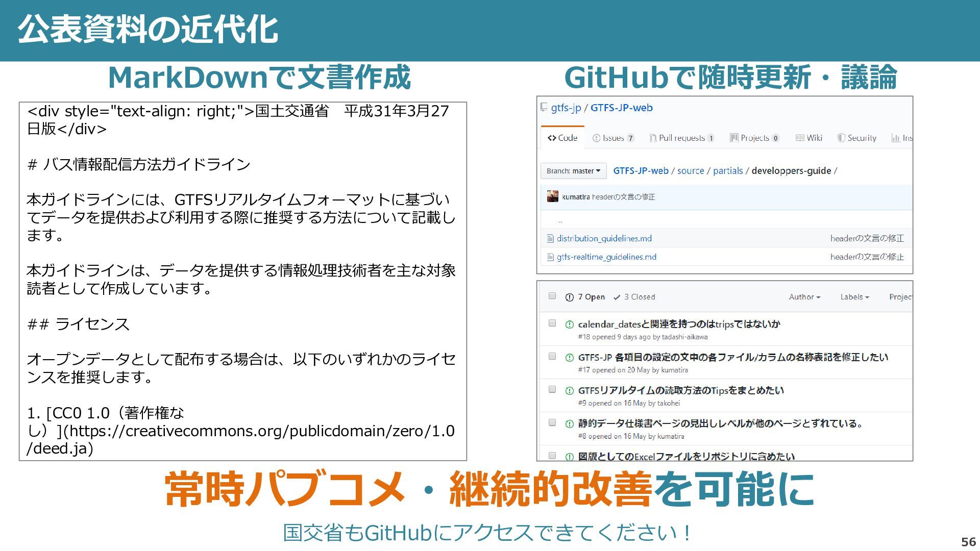Click the slide title '公表資料の近代化'
This screenshot has height=551, width=980.
(148, 29)
